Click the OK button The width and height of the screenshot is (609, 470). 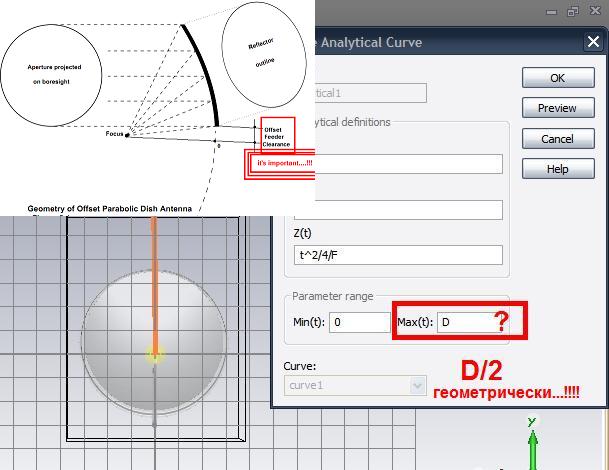558,78
